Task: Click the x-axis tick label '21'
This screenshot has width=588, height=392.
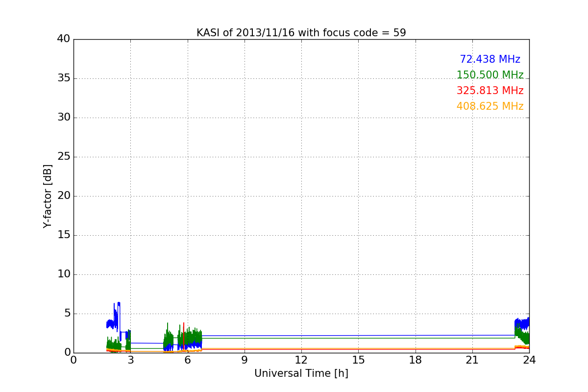Action: coord(472,360)
